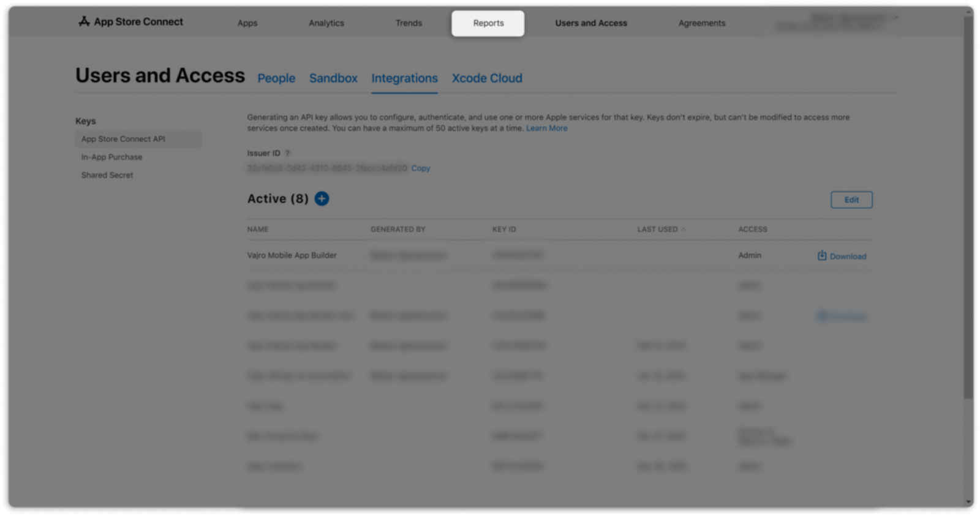Click the Issuer ID help question mark

point(287,153)
